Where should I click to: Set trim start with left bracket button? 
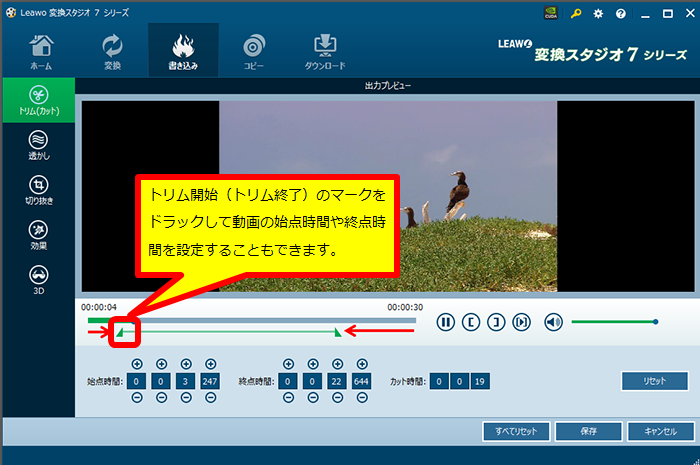coord(470,322)
